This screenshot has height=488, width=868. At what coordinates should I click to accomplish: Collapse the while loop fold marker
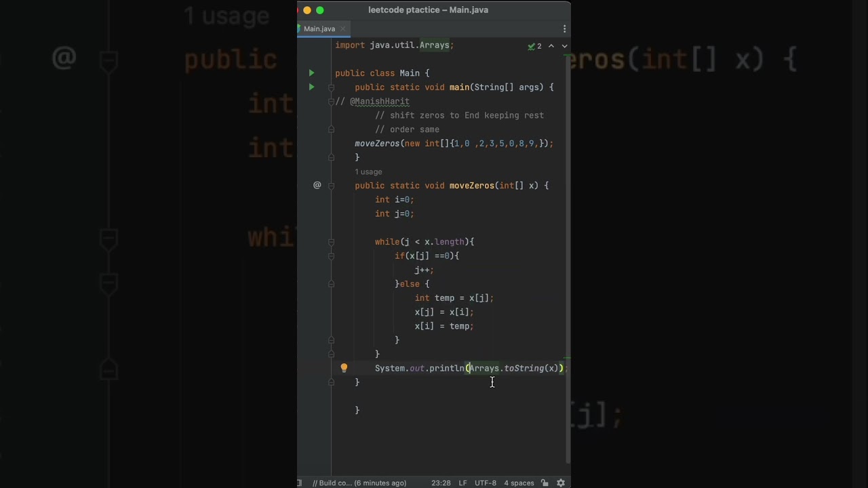pyautogui.click(x=331, y=241)
